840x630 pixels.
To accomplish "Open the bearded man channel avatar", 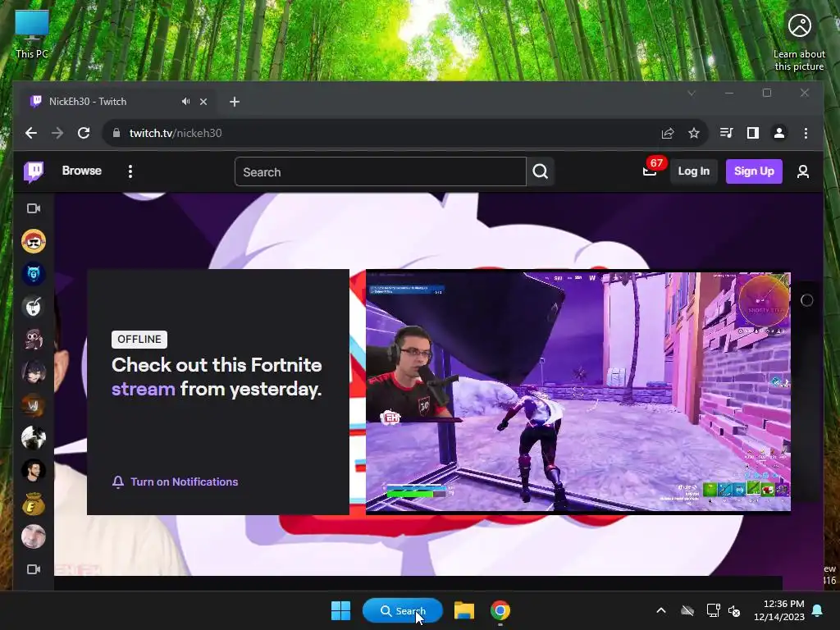I will coord(33,470).
